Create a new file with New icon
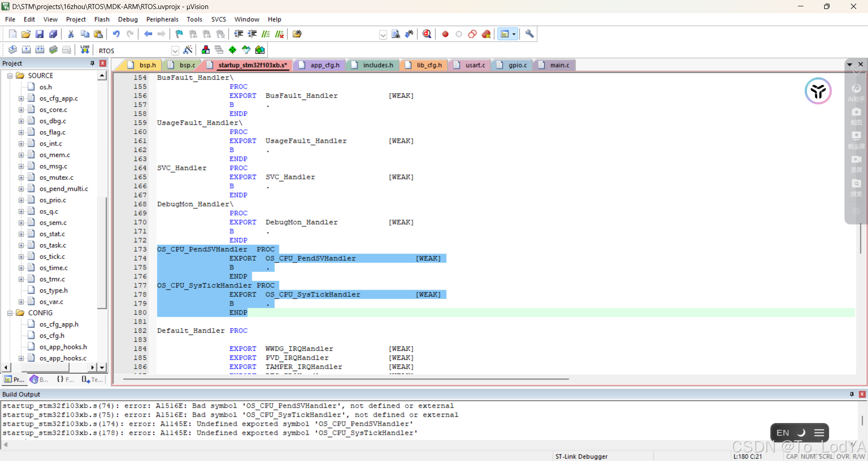The width and height of the screenshot is (868, 461). tap(13, 34)
